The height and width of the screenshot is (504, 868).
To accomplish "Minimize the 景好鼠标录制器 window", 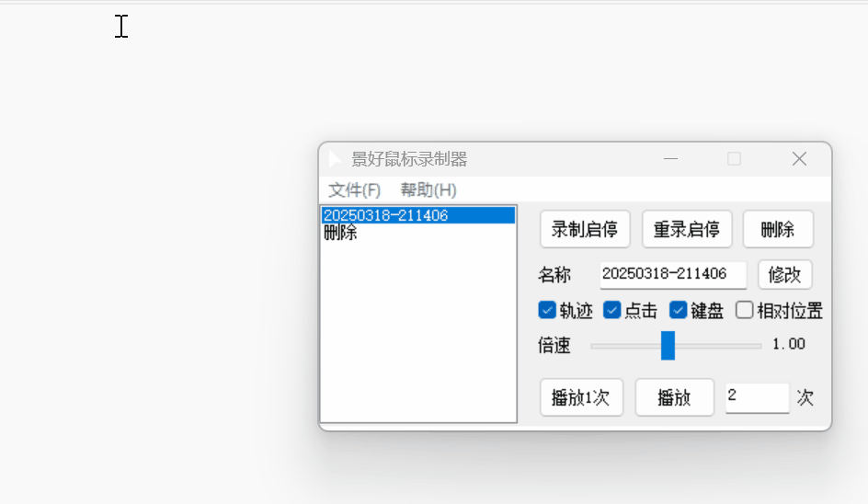I will click(x=670, y=159).
